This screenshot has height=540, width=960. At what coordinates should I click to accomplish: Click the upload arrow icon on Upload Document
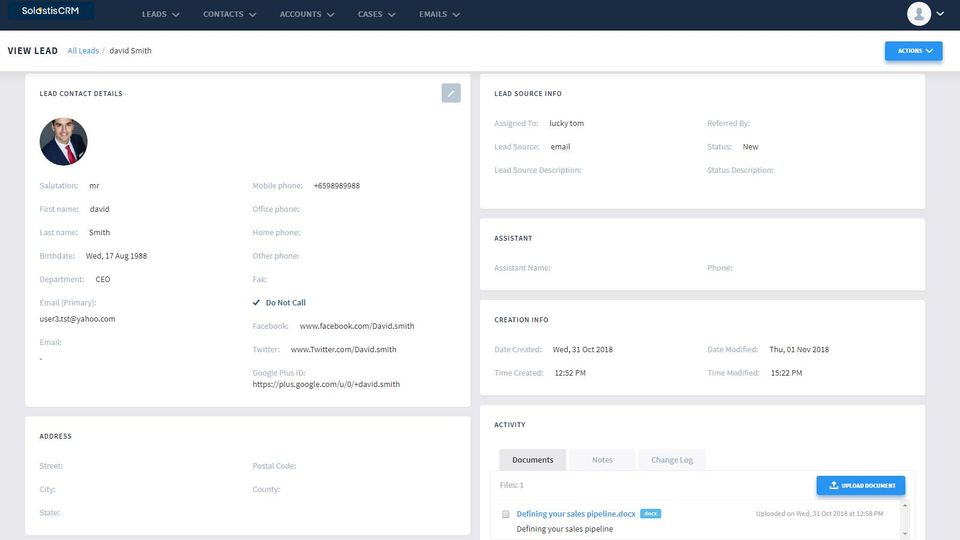(833, 485)
